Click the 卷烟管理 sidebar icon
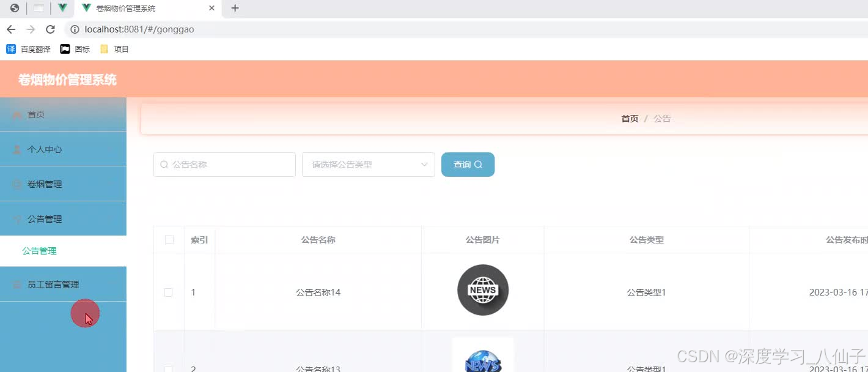868x372 pixels. point(16,184)
